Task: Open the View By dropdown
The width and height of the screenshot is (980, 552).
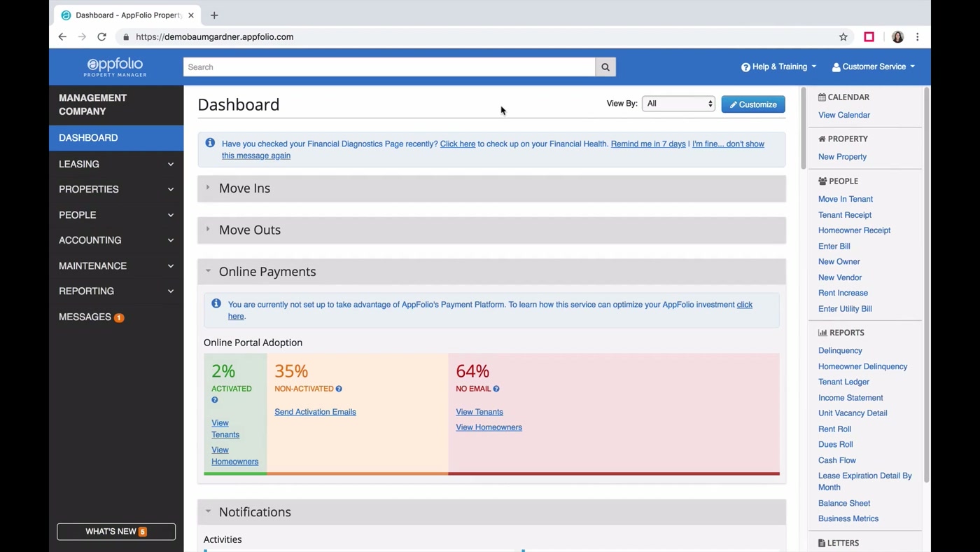Action: click(679, 104)
